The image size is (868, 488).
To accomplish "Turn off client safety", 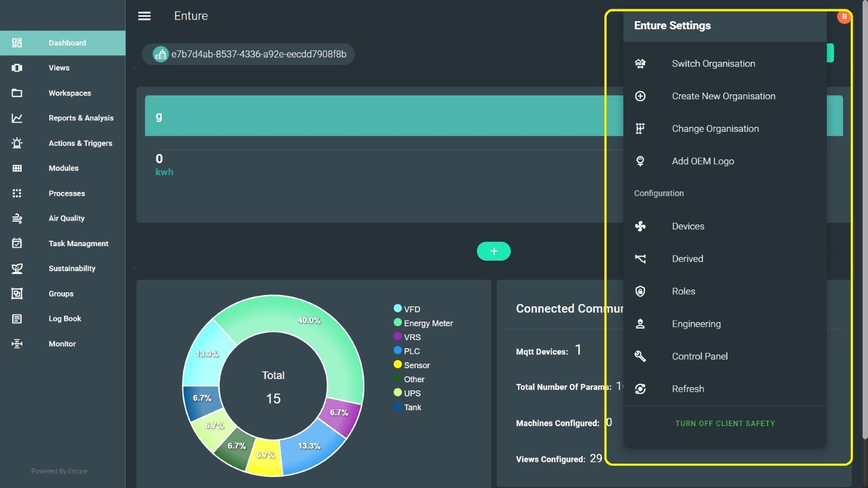I will (x=725, y=423).
